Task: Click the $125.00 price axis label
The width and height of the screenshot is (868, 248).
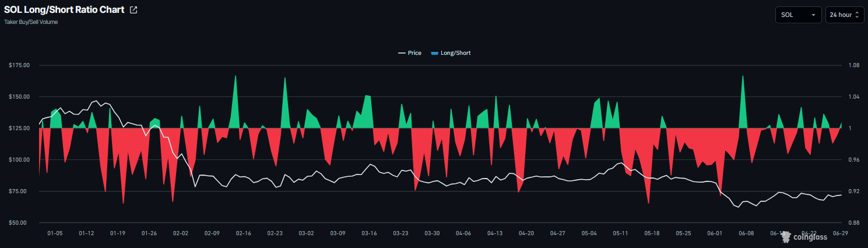Action: pos(21,128)
